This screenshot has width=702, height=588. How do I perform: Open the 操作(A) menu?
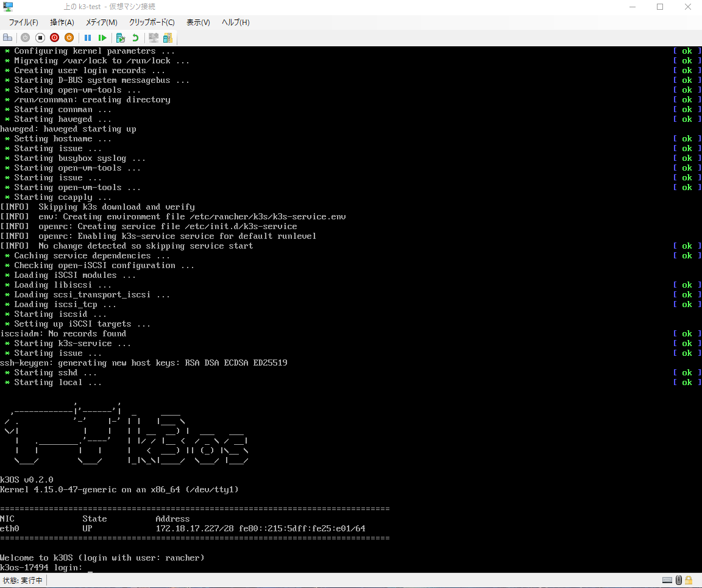(x=62, y=23)
